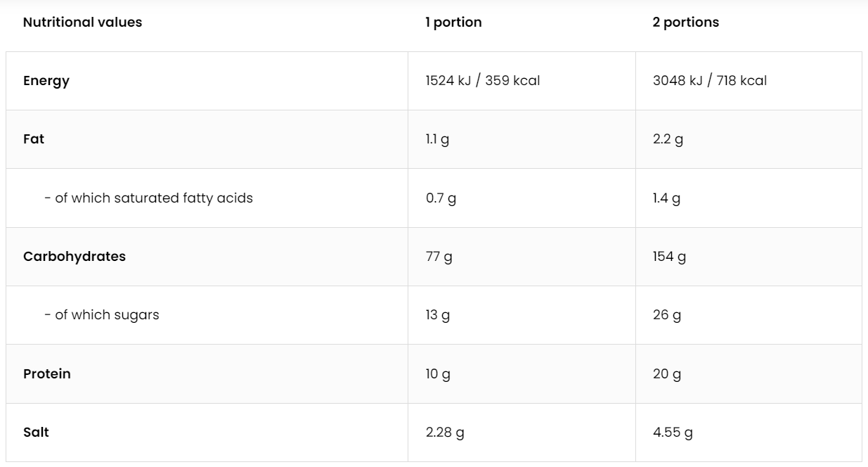
Task: Select the 2.28 g salt value
Action: click(445, 433)
